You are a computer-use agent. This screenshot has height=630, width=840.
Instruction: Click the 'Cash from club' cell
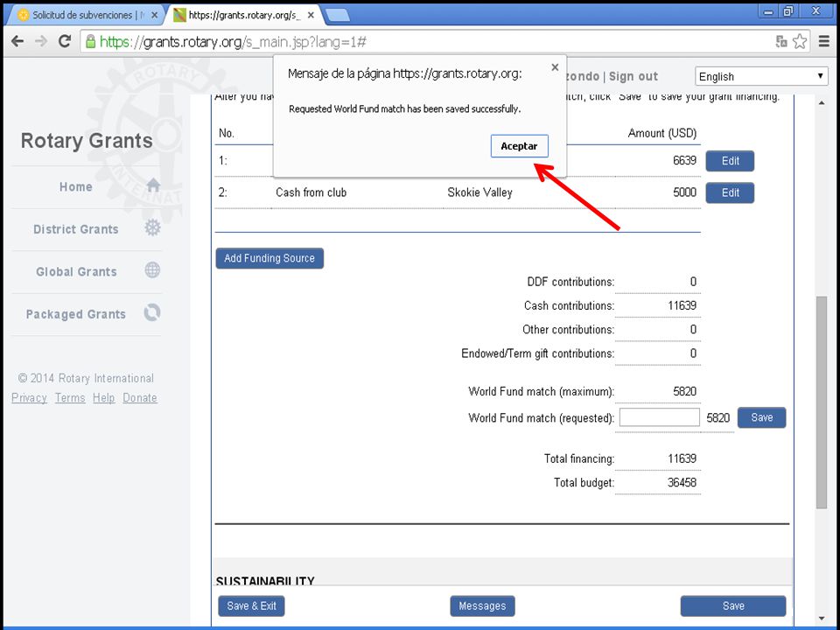[311, 192]
